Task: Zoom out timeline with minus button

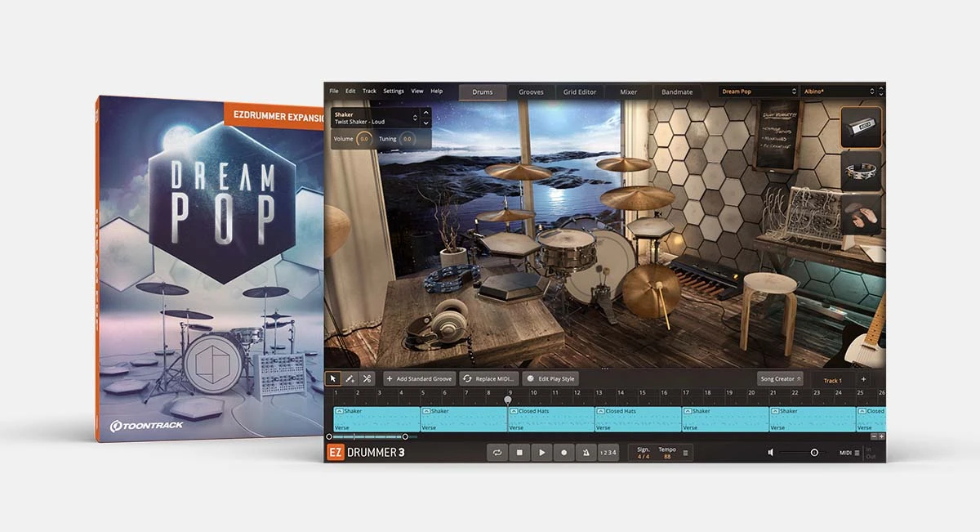Action: click(874, 436)
